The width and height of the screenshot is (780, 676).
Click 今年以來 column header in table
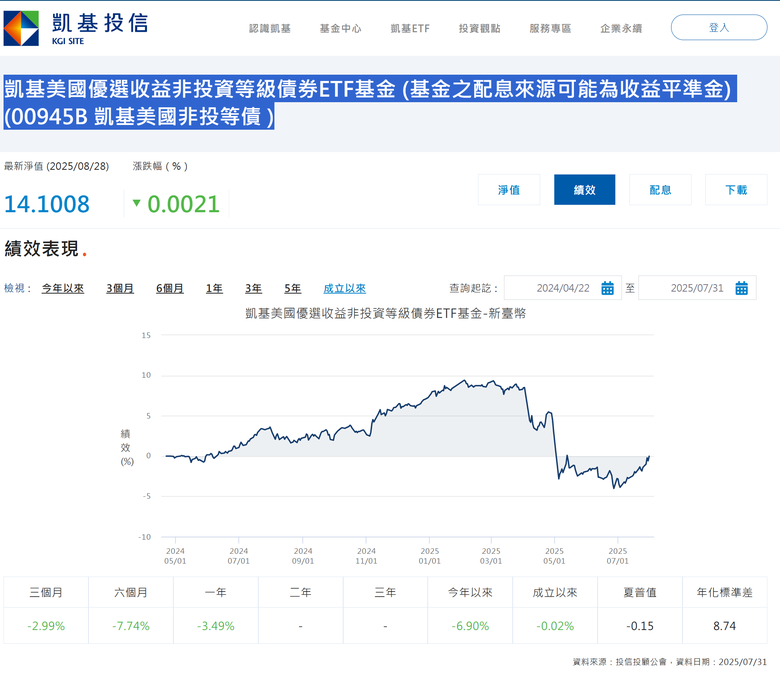pyautogui.click(x=470, y=592)
